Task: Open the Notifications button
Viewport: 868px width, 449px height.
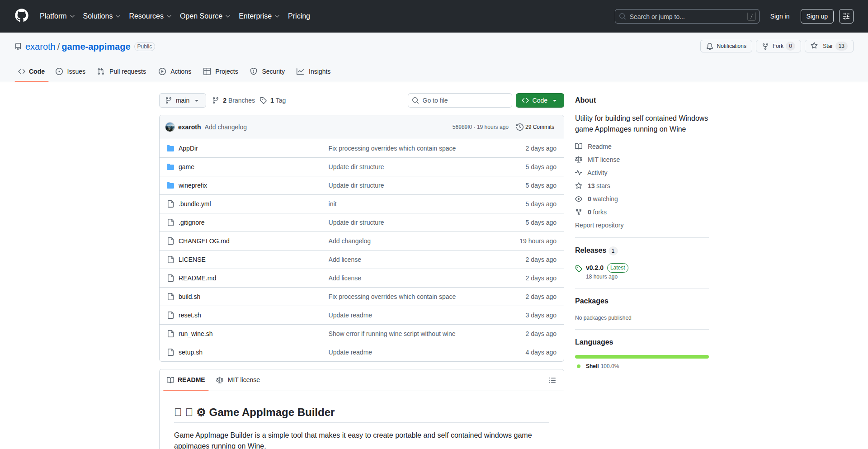Action: tap(726, 46)
